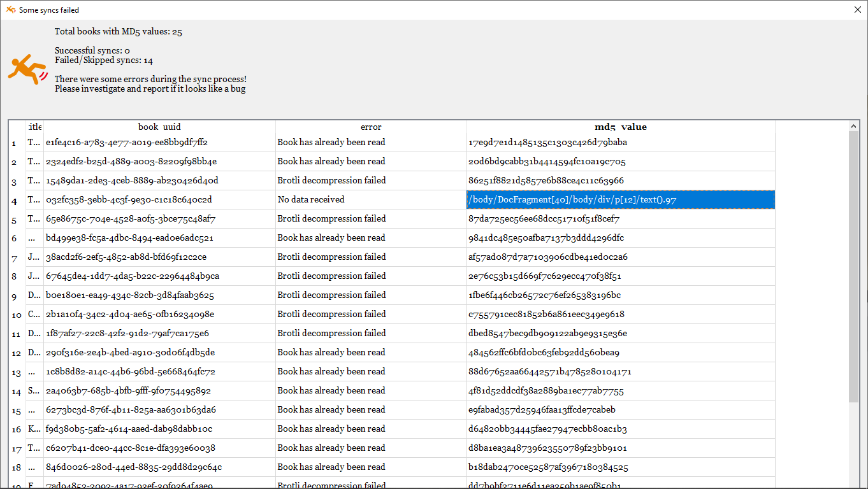Select md5 cell starting with 17e9d7e1
This screenshot has height=489, width=868.
(621, 143)
